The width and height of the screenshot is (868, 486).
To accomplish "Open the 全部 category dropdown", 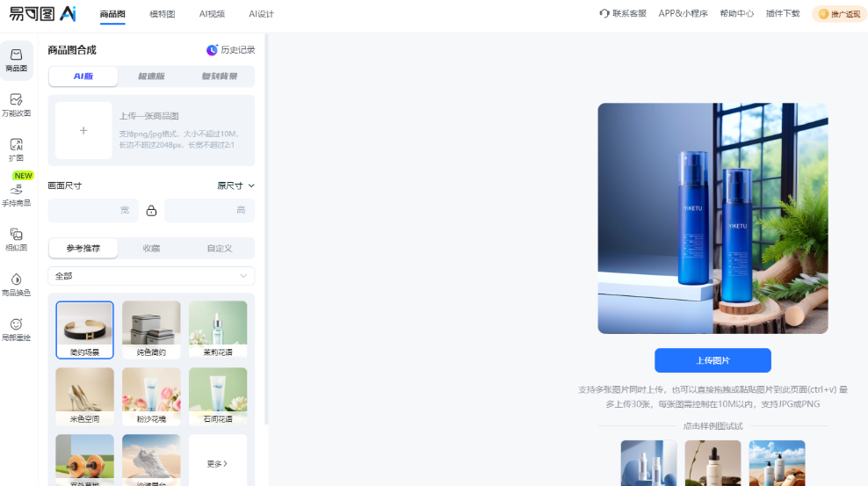I will point(151,276).
